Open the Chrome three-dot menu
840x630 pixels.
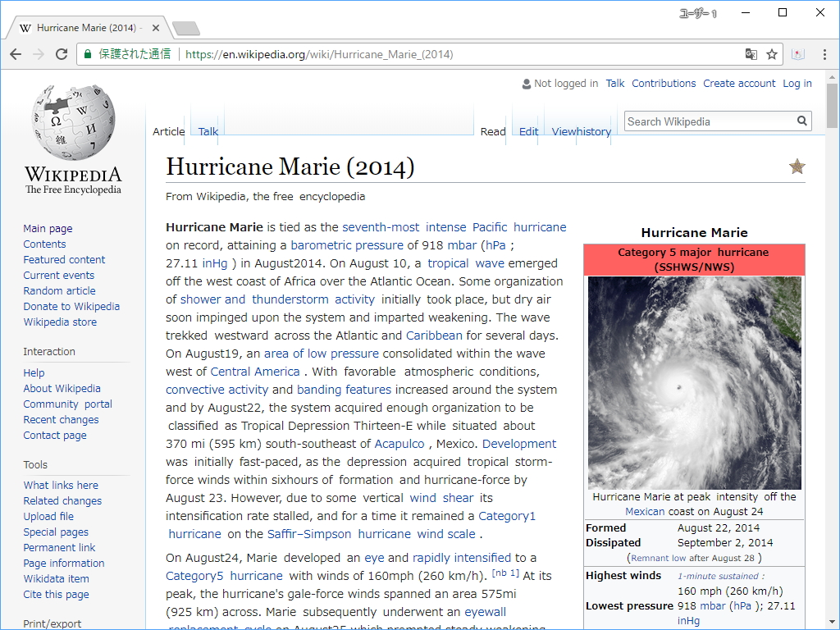[824, 54]
